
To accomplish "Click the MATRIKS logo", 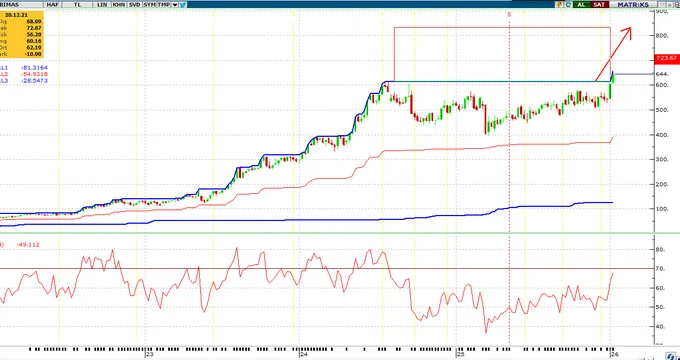I will tap(633, 4).
